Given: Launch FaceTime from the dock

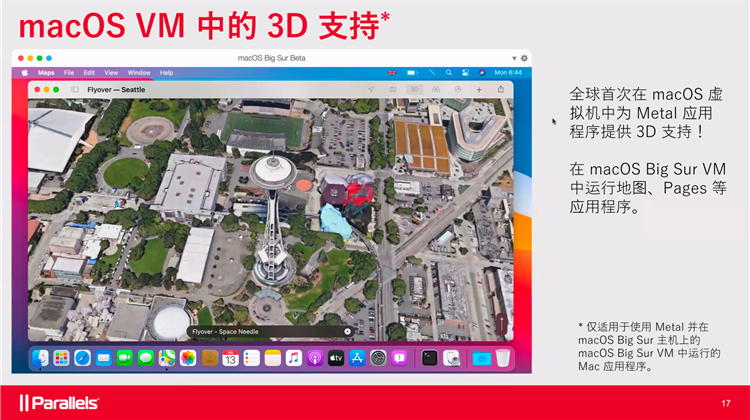Looking at the screenshot, I should point(124,358).
